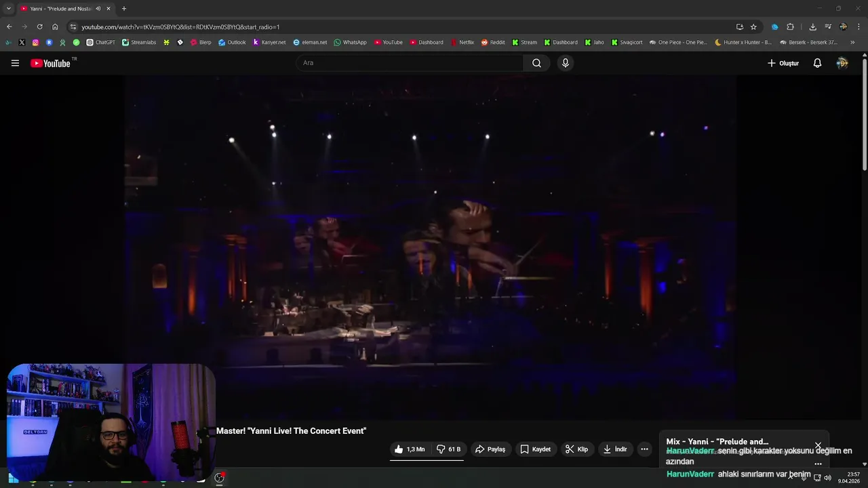The image size is (868, 488).
Task: Open the extensions puzzle menu
Action: [790, 26]
